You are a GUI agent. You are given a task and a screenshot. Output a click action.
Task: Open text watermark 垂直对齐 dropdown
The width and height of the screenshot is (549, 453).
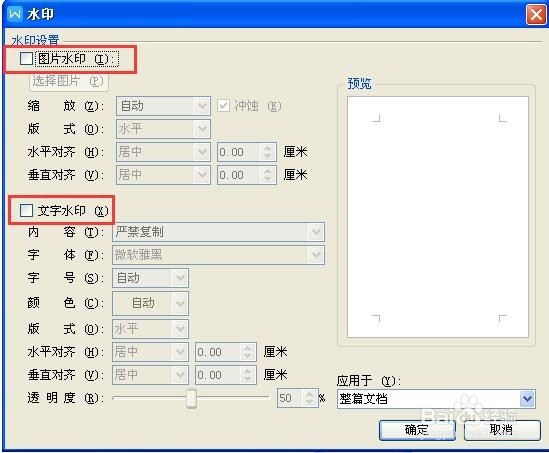tap(150, 375)
